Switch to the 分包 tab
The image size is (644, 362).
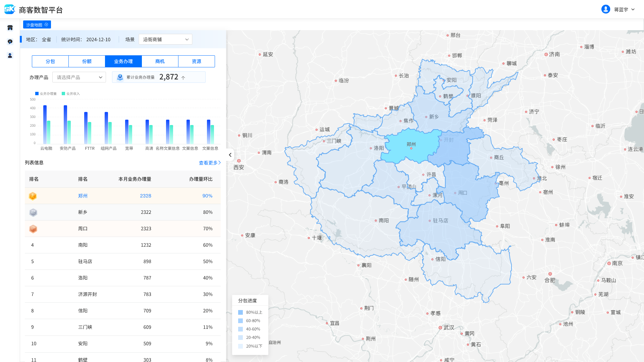(50, 61)
